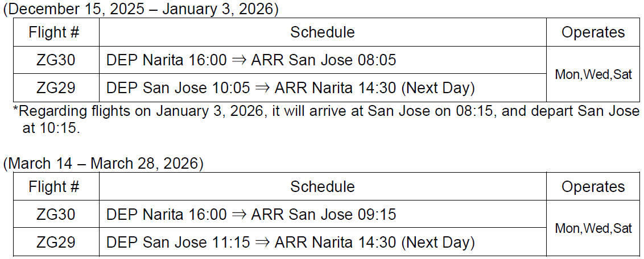Click the schedule arriving San Jose at 09:15
The width and height of the screenshot is (644, 259).
(x=251, y=215)
